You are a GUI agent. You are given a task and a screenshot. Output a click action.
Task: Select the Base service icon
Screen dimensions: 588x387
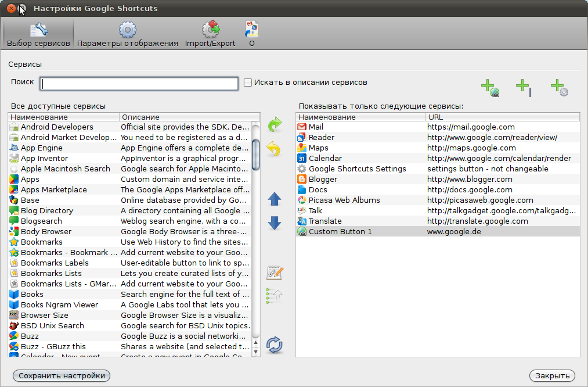(x=14, y=200)
